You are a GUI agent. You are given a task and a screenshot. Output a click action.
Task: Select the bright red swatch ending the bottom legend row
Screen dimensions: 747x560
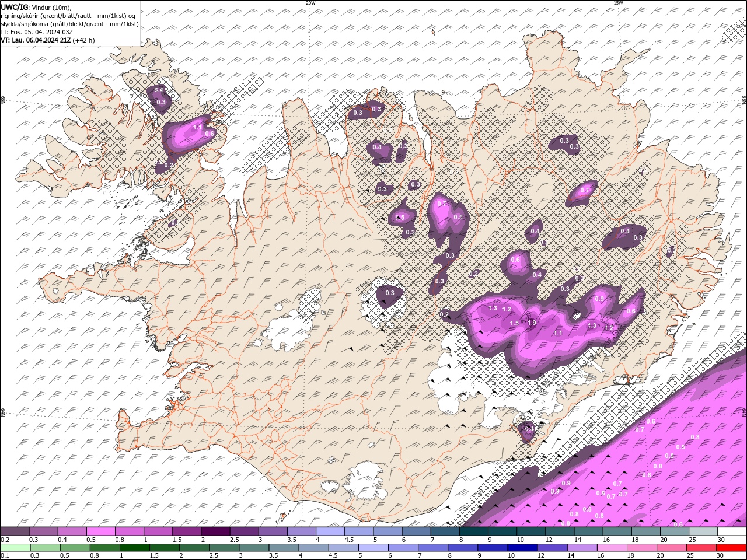(x=732, y=548)
